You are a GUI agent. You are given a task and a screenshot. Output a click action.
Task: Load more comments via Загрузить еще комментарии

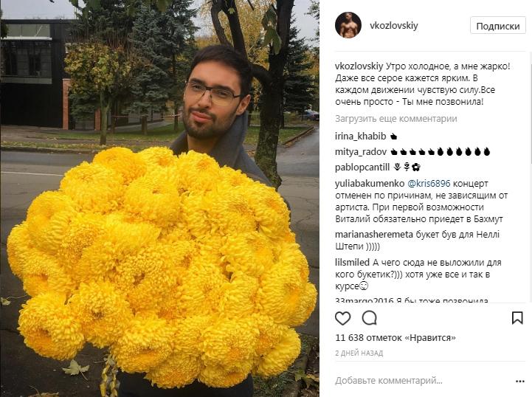coord(396,119)
